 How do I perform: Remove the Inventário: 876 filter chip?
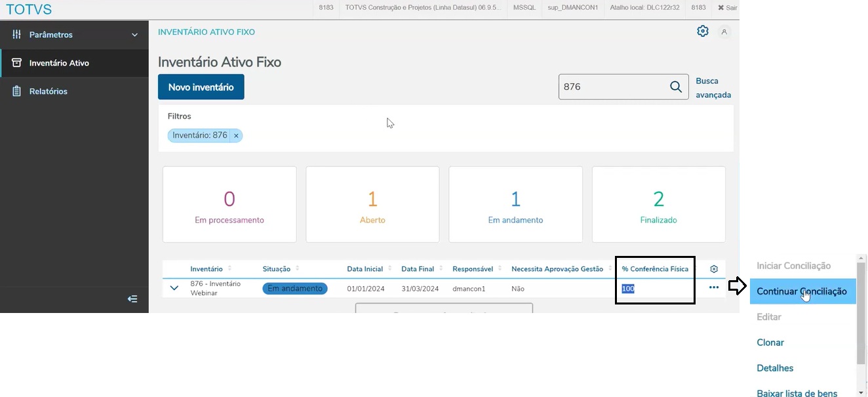[x=236, y=136]
